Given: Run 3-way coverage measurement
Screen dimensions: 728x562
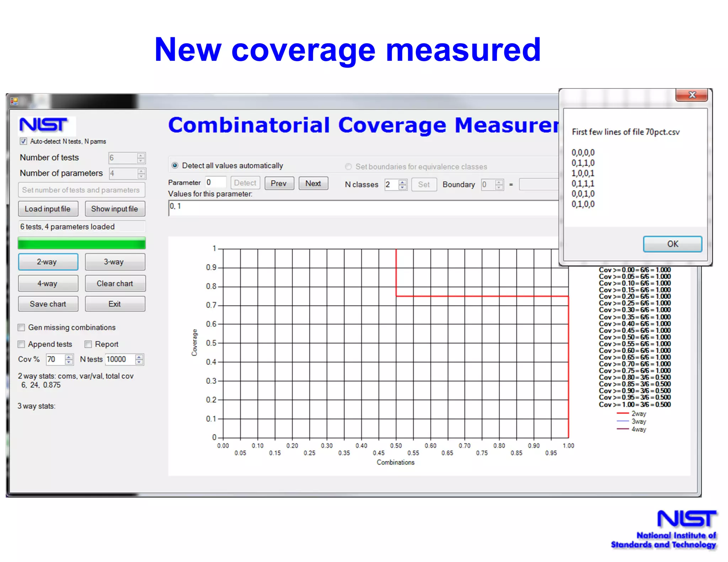Looking at the screenshot, I should pos(115,262).
